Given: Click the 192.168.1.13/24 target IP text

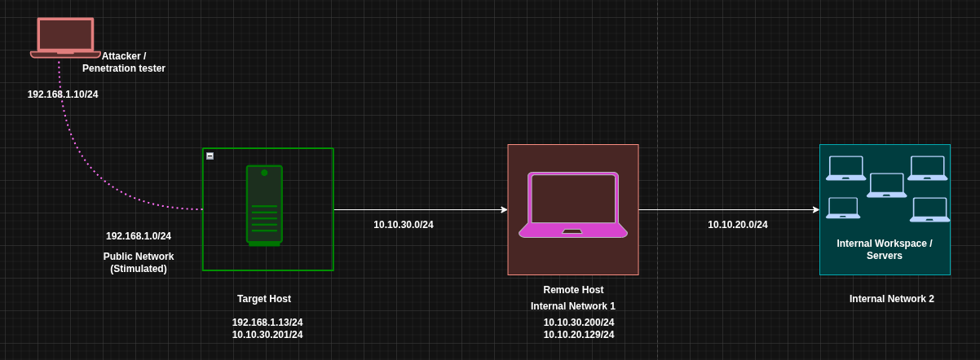Looking at the screenshot, I should coord(267,323).
